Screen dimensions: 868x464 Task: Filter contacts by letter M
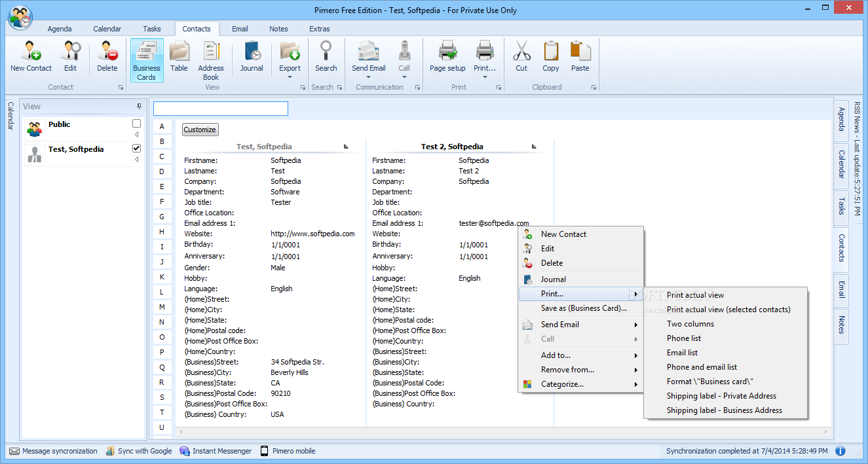click(x=162, y=307)
